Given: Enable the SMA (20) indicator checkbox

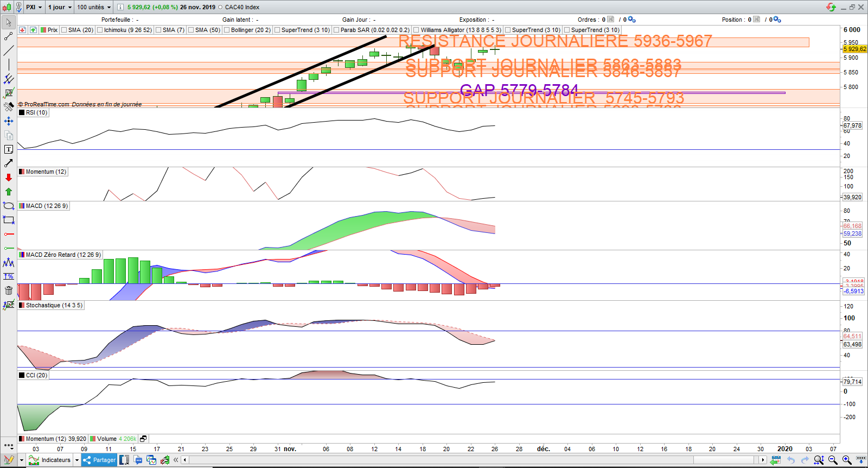Looking at the screenshot, I should coord(64,30).
